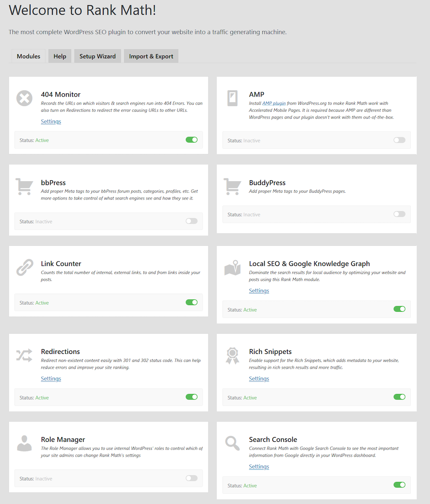Click the 404 Monitor module title

(61, 95)
